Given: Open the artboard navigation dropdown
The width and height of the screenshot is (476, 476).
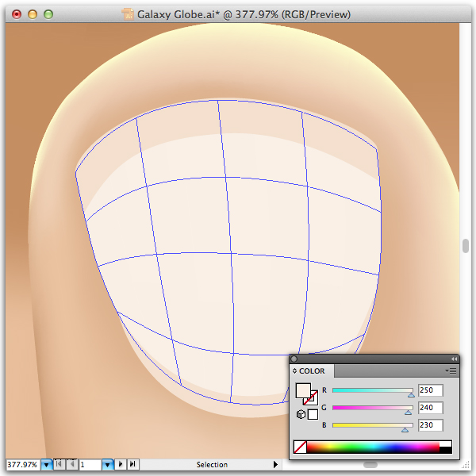Looking at the screenshot, I should (x=107, y=464).
